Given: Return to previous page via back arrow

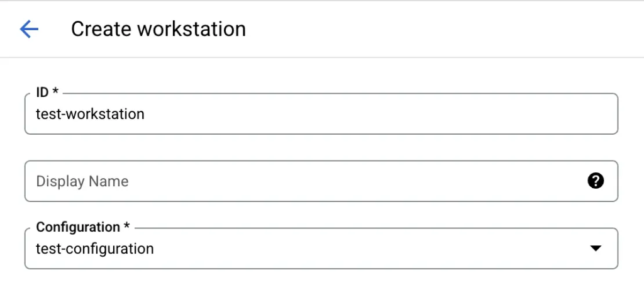Looking at the screenshot, I should click(x=30, y=29).
